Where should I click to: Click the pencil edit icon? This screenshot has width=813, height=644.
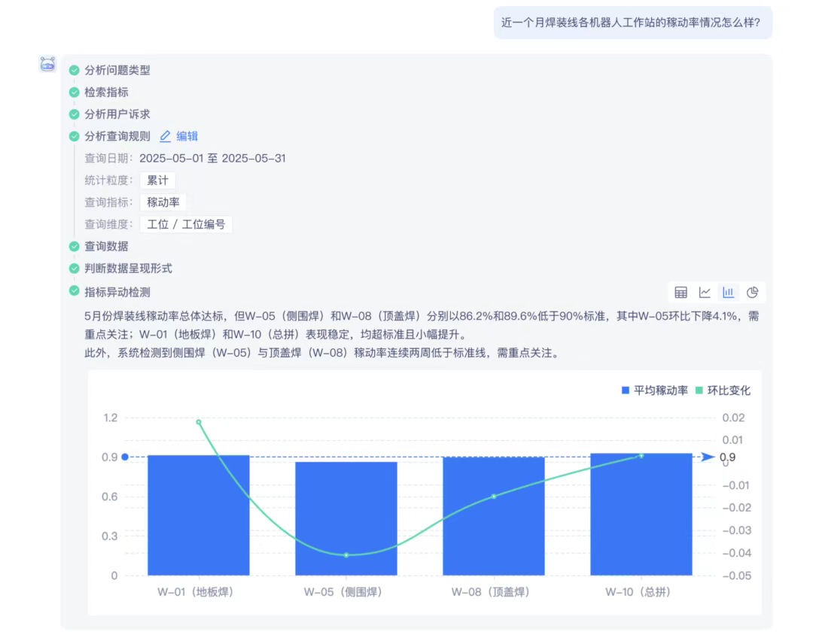tap(165, 136)
